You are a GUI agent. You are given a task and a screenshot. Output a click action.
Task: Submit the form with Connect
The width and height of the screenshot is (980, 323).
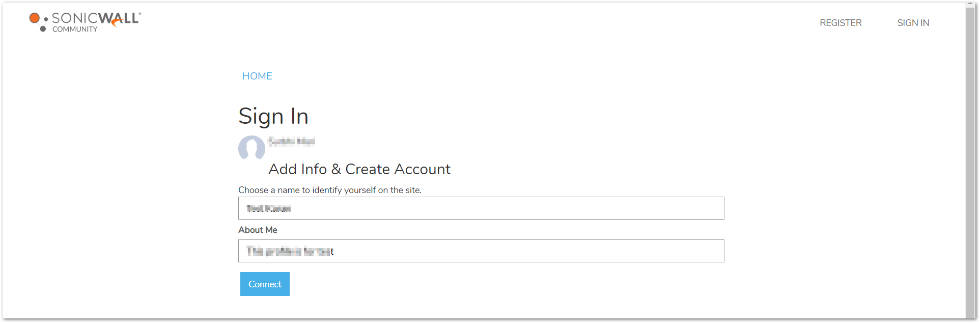pos(265,284)
